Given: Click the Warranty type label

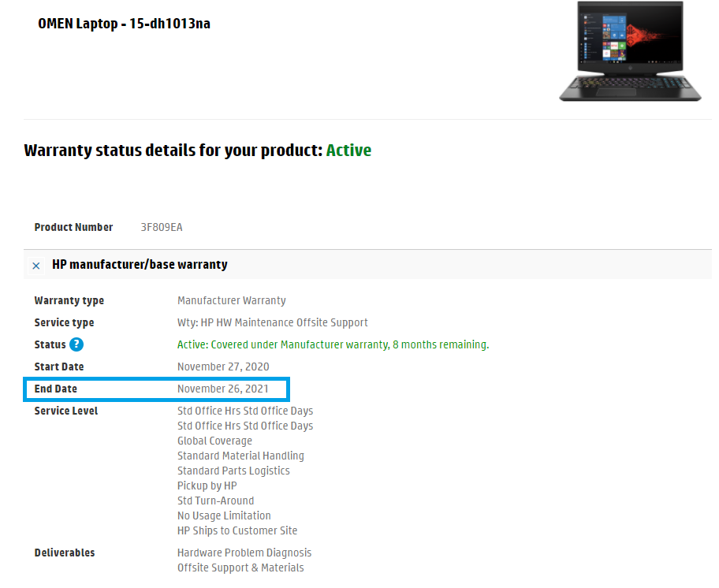Looking at the screenshot, I should point(69,300).
